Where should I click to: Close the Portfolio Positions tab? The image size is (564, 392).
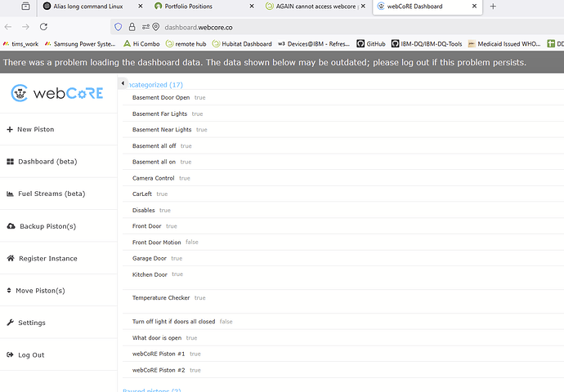click(x=252, y=6)
